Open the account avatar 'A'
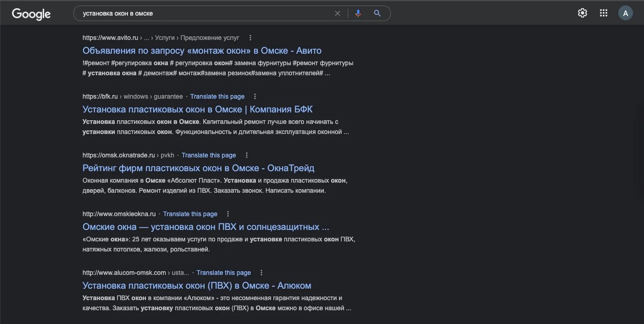644x324 pixels. point(626,13)
